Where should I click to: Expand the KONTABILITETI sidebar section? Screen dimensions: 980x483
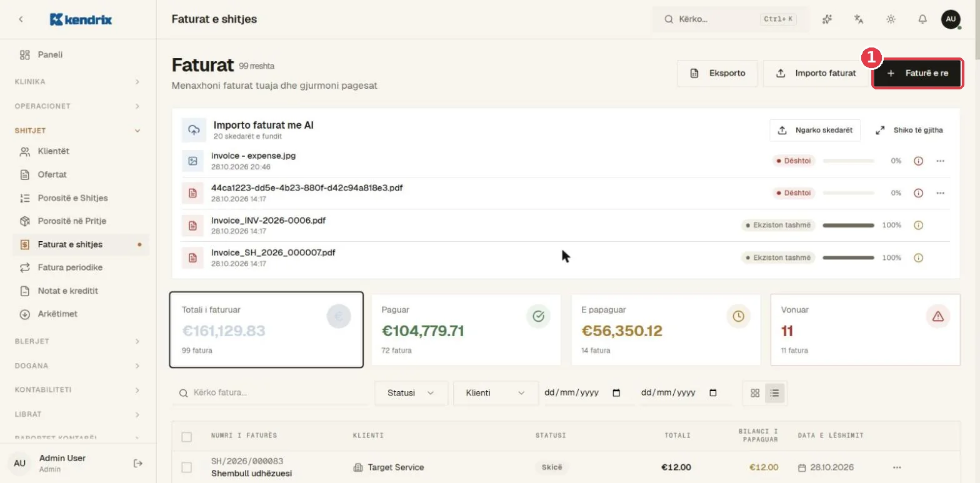(x=78, y=390)
